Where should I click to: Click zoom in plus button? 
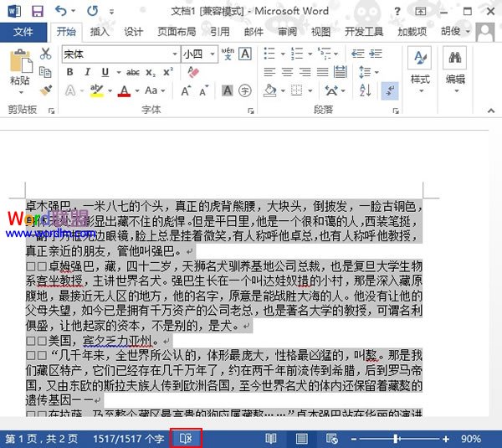(x=446, y=439)
